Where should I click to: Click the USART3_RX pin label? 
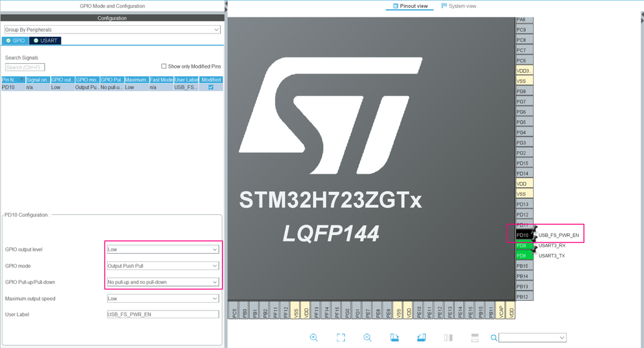[x=552, y=246]
